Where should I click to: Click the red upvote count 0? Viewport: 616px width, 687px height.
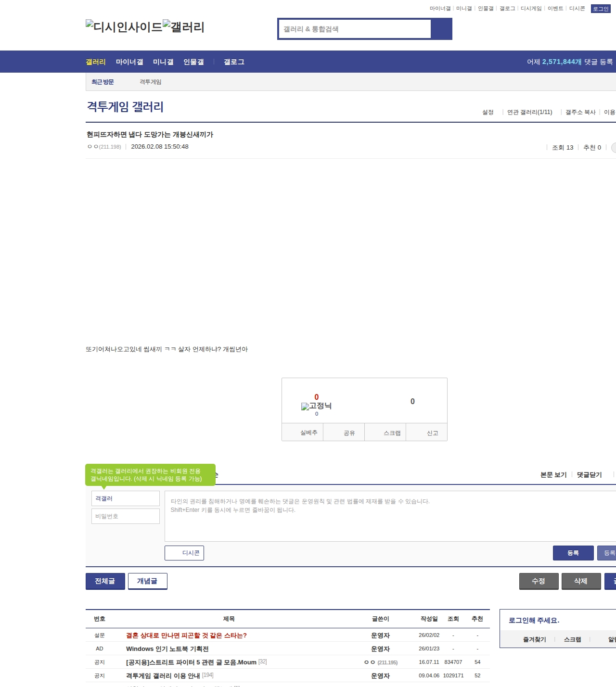pyautogui.click(x=317, y=397)
